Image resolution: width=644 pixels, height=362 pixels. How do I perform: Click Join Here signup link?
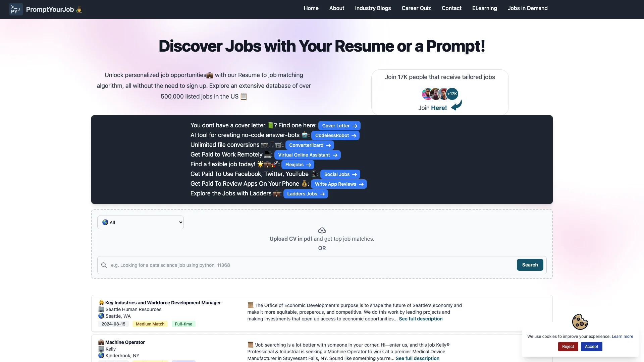[x=439, y=108]
